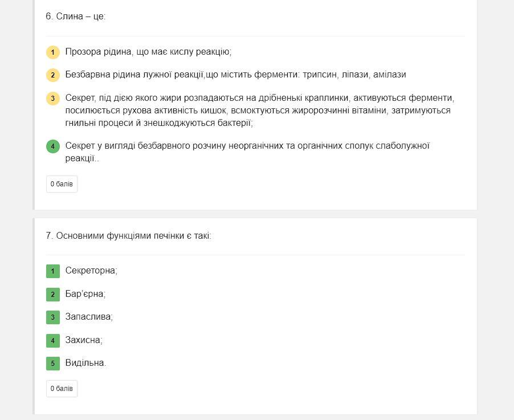The image size is (514, 420).
Task: Select round option 2 about trypsin enzymes
Action: [x=53, y=75]
